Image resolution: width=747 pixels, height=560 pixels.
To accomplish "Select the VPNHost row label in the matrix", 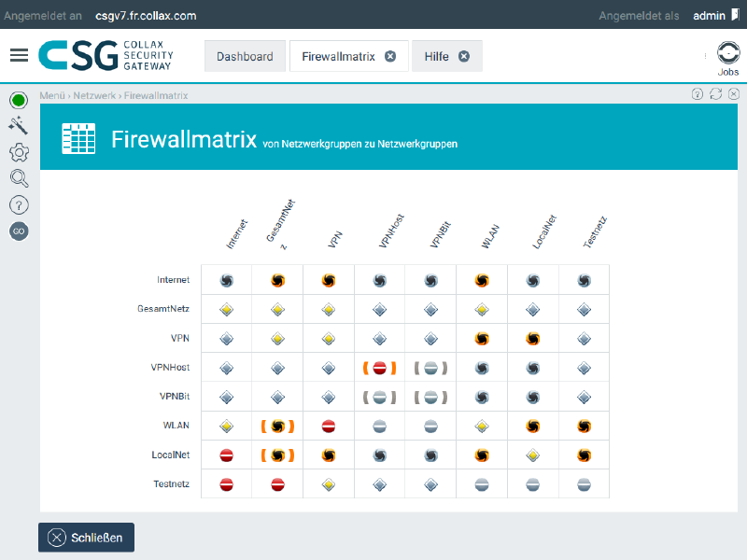I will coord(172,367).
